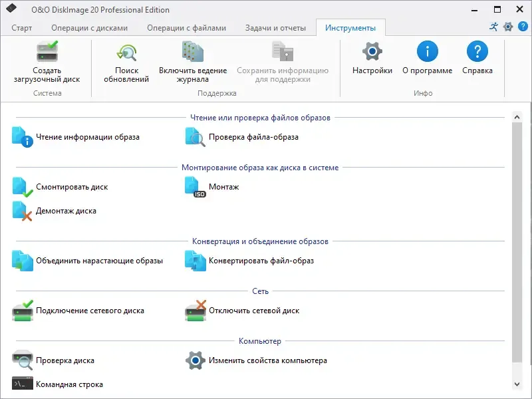Check for updates via Поиск обновлений
The width and height of the screenshot is (532, 399).
tap(126, 52)
